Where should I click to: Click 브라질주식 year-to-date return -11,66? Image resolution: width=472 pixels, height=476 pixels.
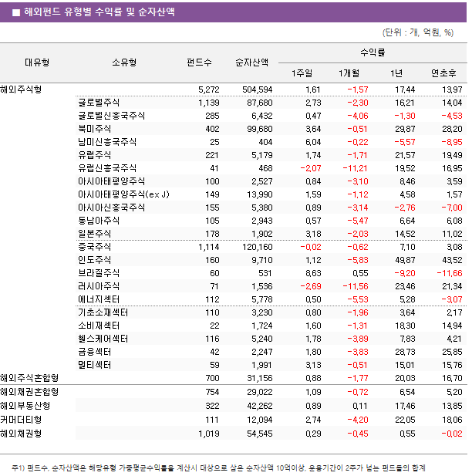point(450,273)
